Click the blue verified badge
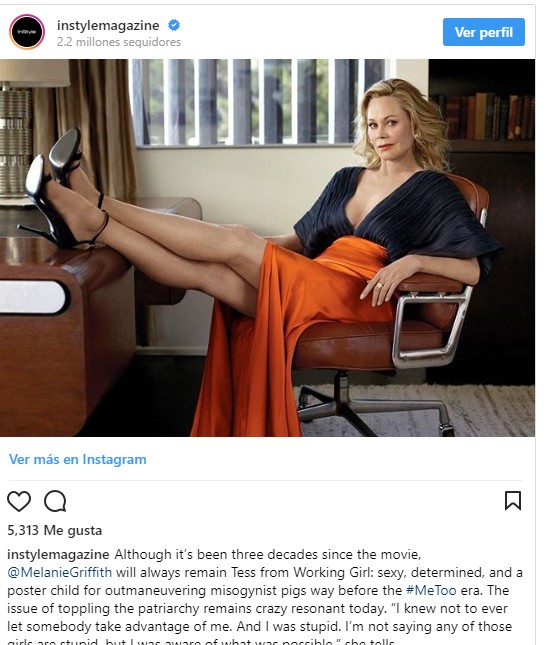The image size is (549, 645). pos(174,25)
